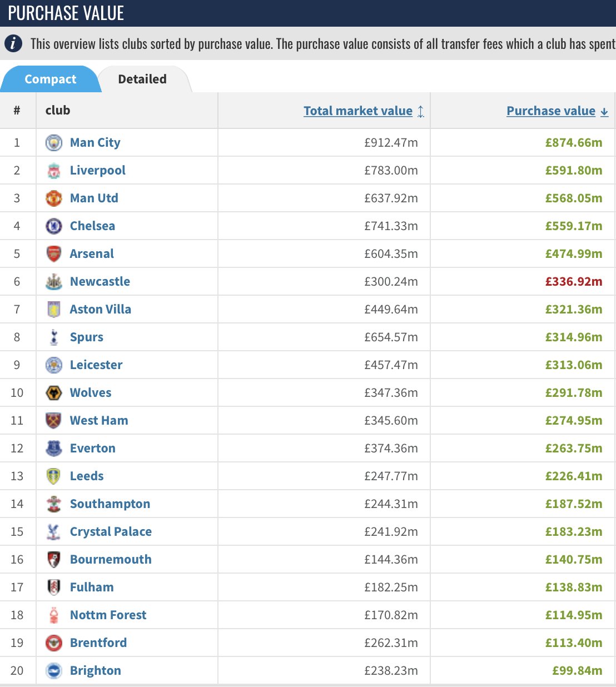Open the Nottm Forest club link
616x687 pixels.
coord(108,615)
